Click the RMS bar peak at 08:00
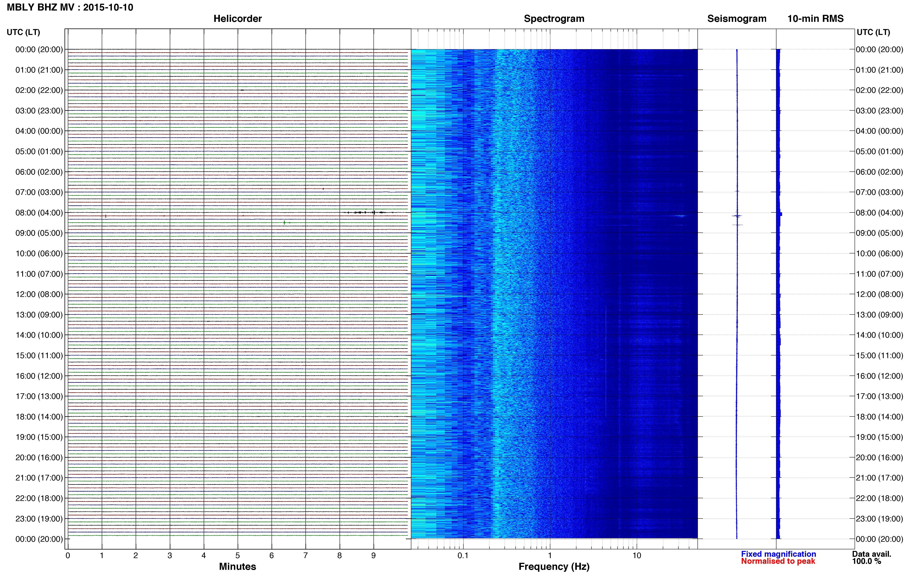Screen dimensions: 924x578 click(x=779, y=214)
